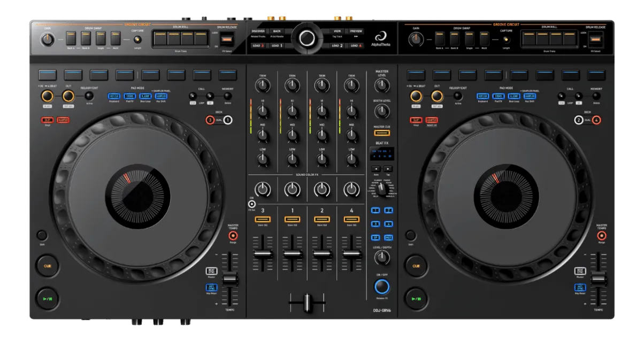This screenshot has height=342, width=644.
Task: Click the crossfader handle
Action: (307, 303)
